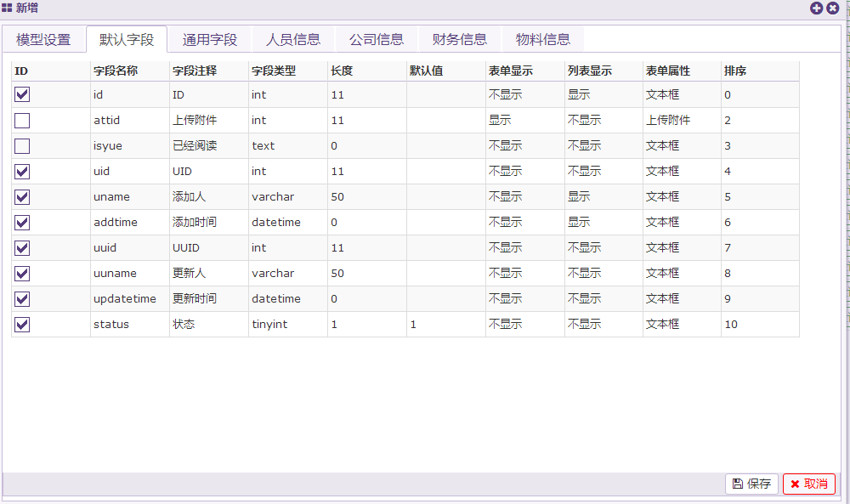Click the 保存 save button
The height and width of the screenshot is (504, 850).
(751, 484)
